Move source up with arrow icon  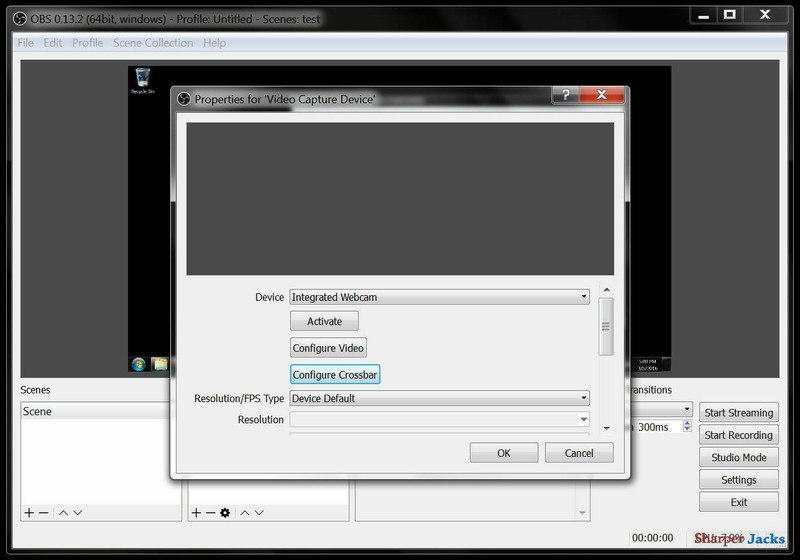pos(245,513)
